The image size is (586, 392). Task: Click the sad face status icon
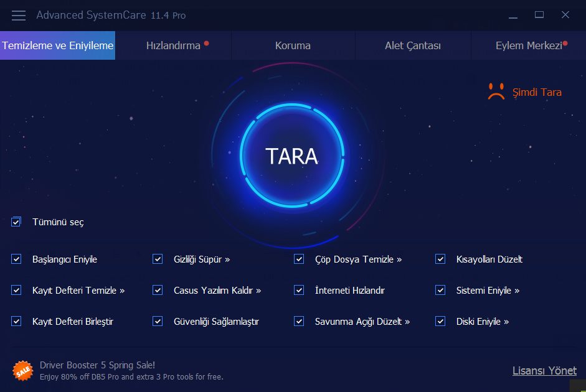pyautogui.click(x=496, y=91)
